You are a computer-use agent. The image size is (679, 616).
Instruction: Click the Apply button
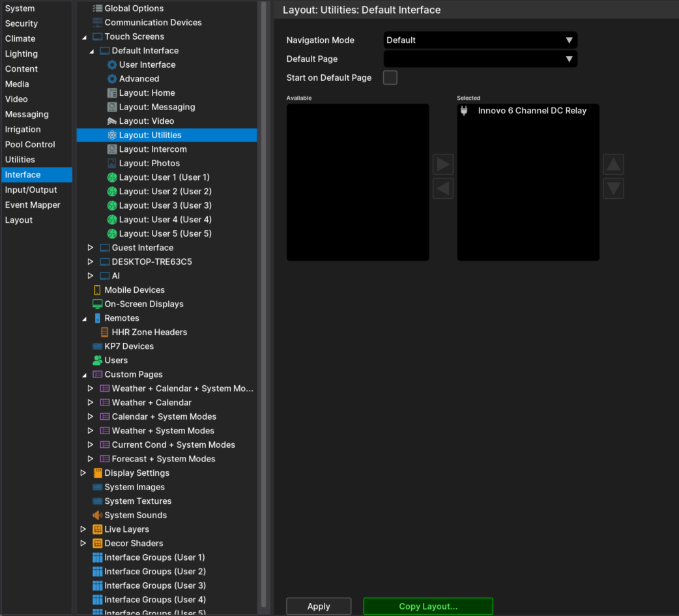pos(319,606)
